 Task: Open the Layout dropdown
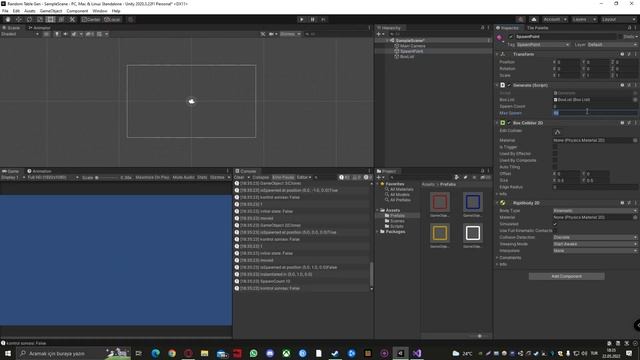tap(618, 19)
